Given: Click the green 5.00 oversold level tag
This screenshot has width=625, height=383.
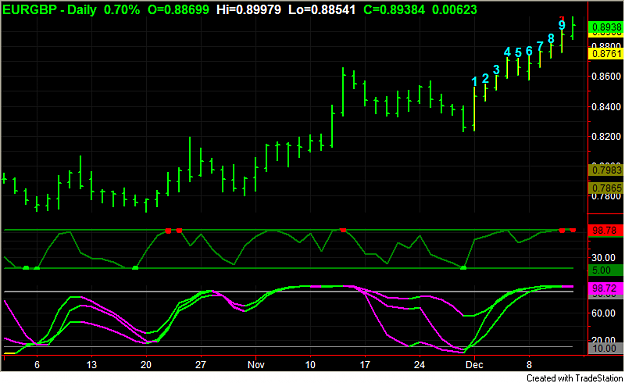Looking at the screenshot, I should coord(605,270).
